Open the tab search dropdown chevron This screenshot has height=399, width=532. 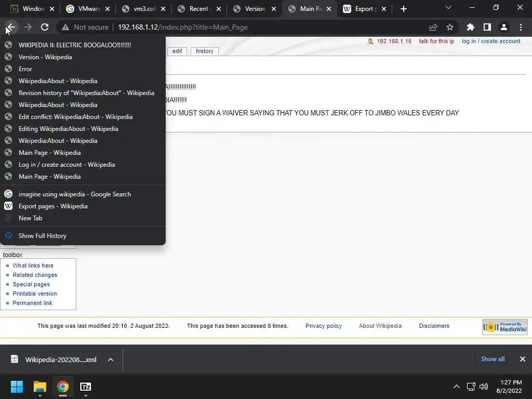tap(448, 7)
